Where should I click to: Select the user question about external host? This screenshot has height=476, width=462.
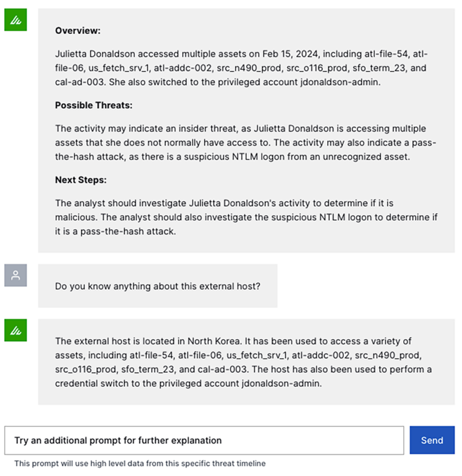(157, 286)
